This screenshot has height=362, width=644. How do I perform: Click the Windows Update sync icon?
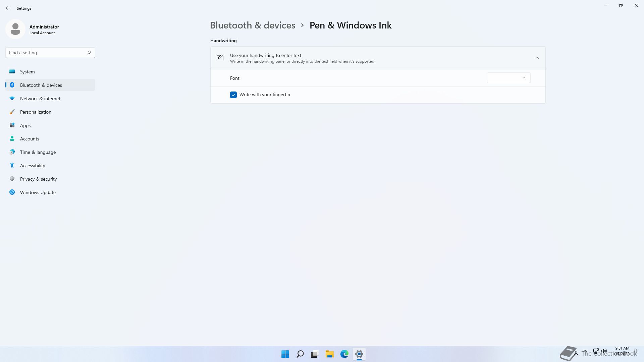point(12,192)
